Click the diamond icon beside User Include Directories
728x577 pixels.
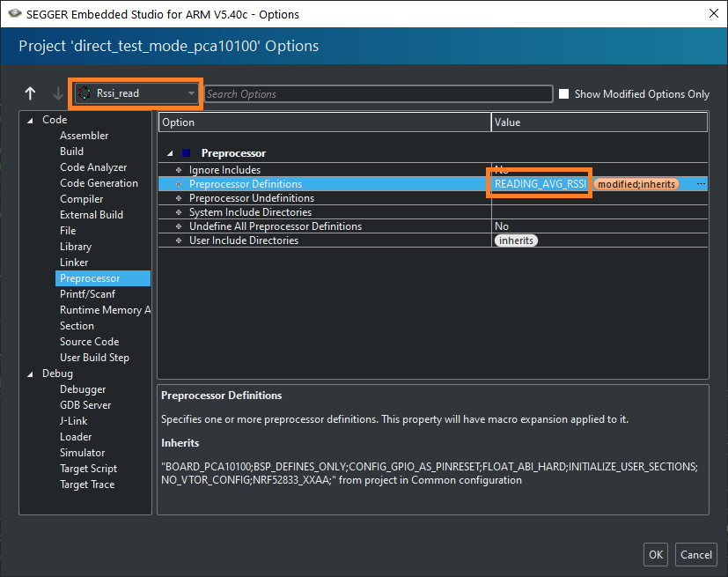pyautogui.click(x=179, y=240)
